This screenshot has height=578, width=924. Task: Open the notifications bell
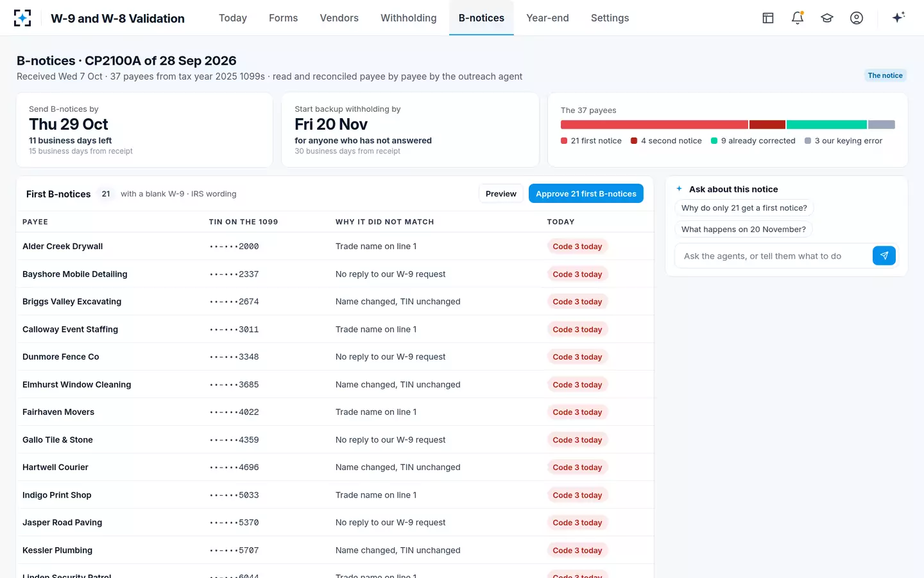pyautogui.click(x=798, y=18)
